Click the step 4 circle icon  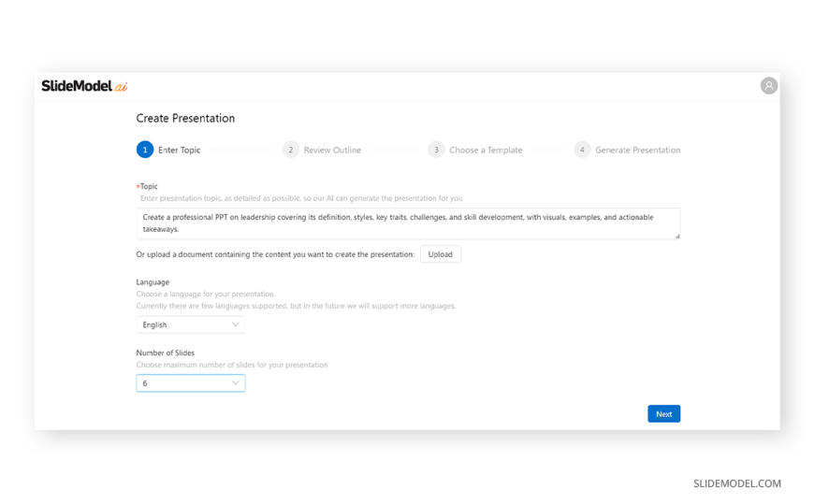point(582,150)
